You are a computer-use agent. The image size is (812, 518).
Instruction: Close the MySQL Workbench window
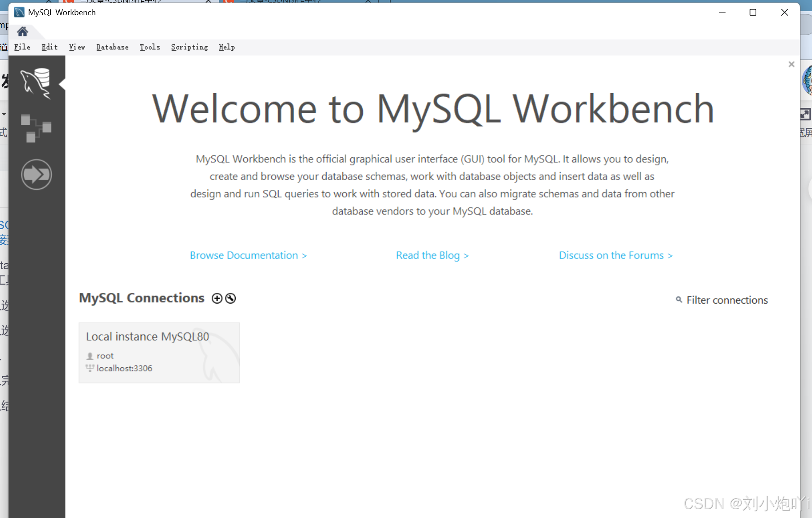click(784, 12)
